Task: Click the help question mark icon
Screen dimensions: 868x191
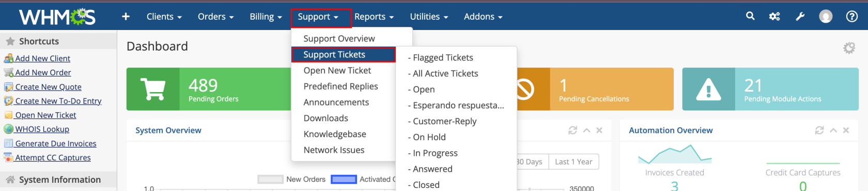Action: tap(852, 17)
